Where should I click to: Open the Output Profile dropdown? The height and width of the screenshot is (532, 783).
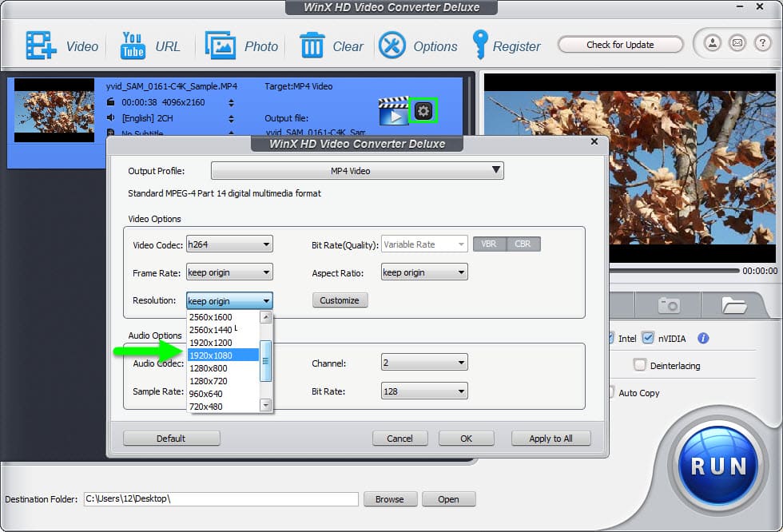tap(357, 171)
